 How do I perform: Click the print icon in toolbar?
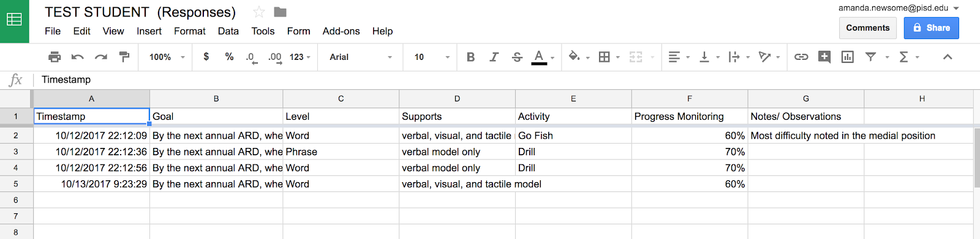click(55, 57)
